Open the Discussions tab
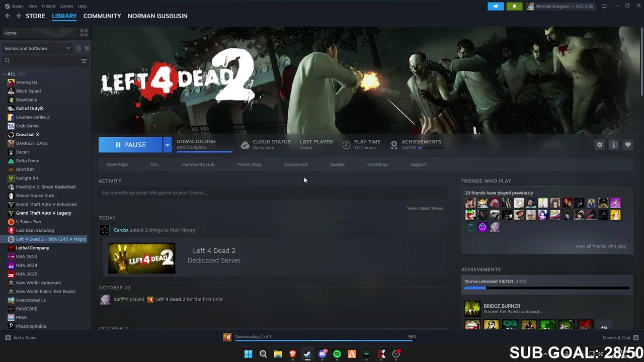Viewport: 644px width, 362px height. (x=296, y=164)
